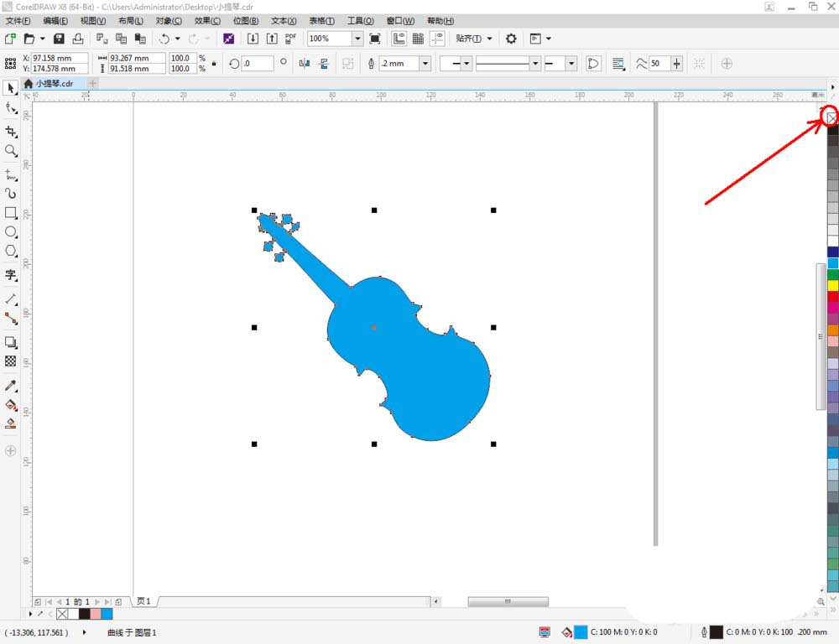Pick the Polygon tool
The width and height of the screenshot is (839, 644).
pos(10,251)
